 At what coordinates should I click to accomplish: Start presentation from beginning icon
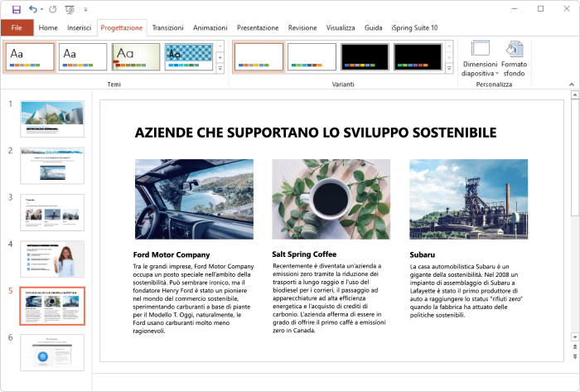pyautogui.click(x=70, y=9)
